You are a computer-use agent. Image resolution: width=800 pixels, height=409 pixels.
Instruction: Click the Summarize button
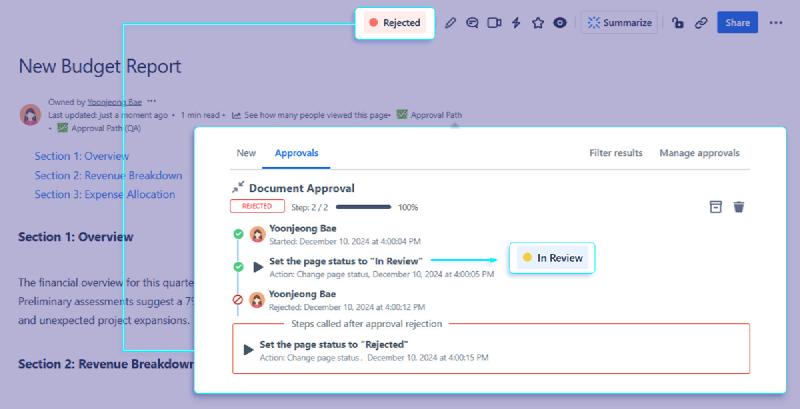tap(619, 23)
